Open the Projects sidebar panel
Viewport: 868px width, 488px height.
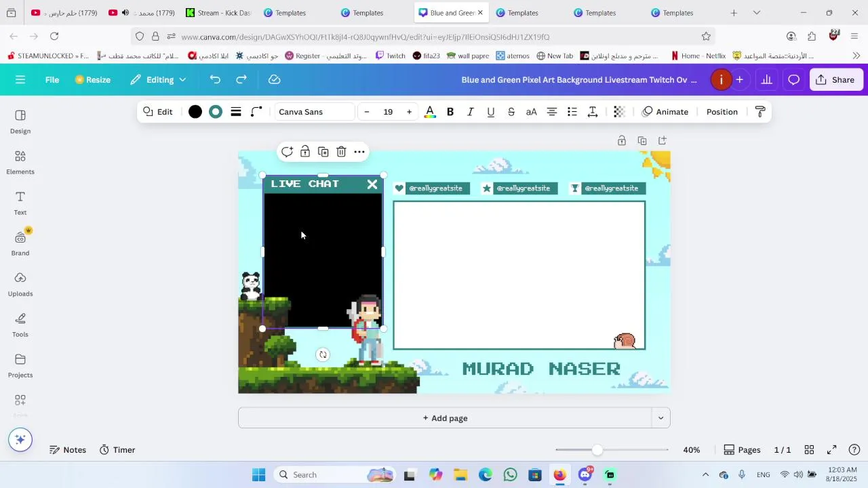[20, 366]
